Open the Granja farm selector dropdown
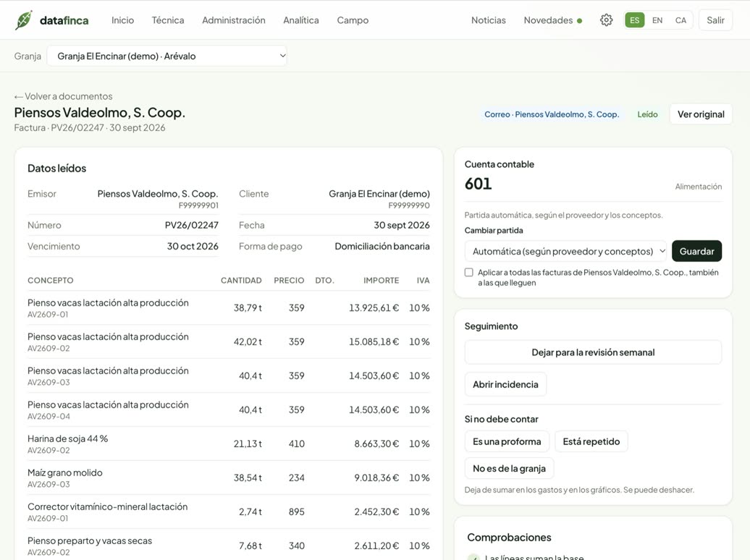750x560 pixels. click(x=167, y=56)
